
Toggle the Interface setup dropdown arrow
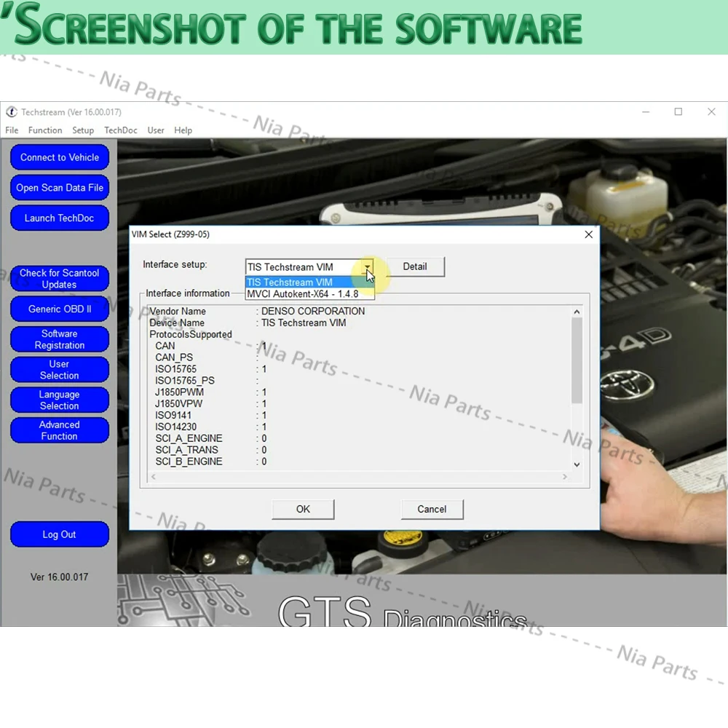tap(368, 267)
